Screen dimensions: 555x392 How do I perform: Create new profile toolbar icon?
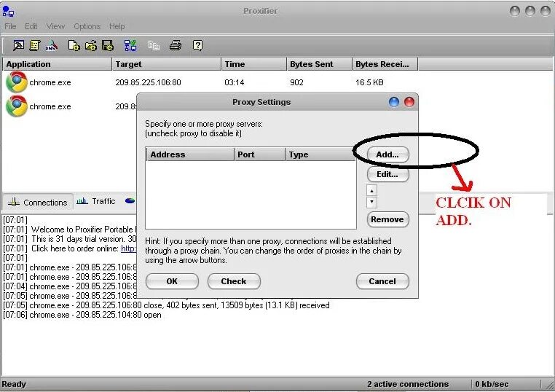74,45
